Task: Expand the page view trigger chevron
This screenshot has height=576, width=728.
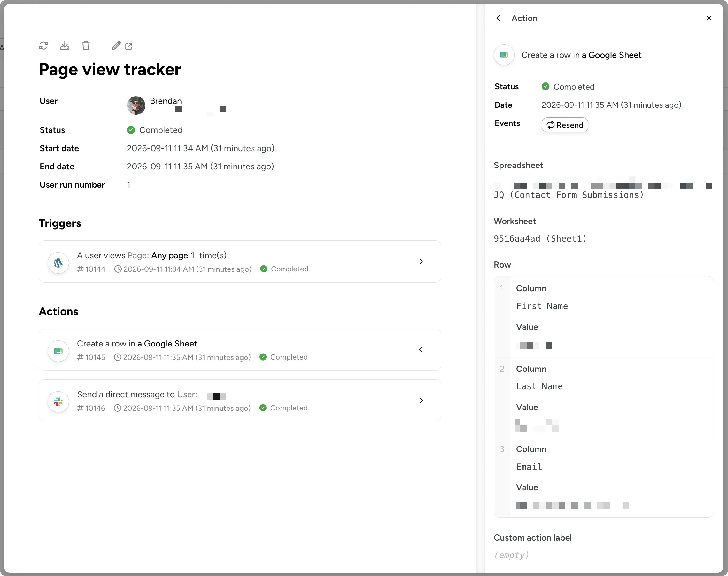Action: [x=421, y=261]
